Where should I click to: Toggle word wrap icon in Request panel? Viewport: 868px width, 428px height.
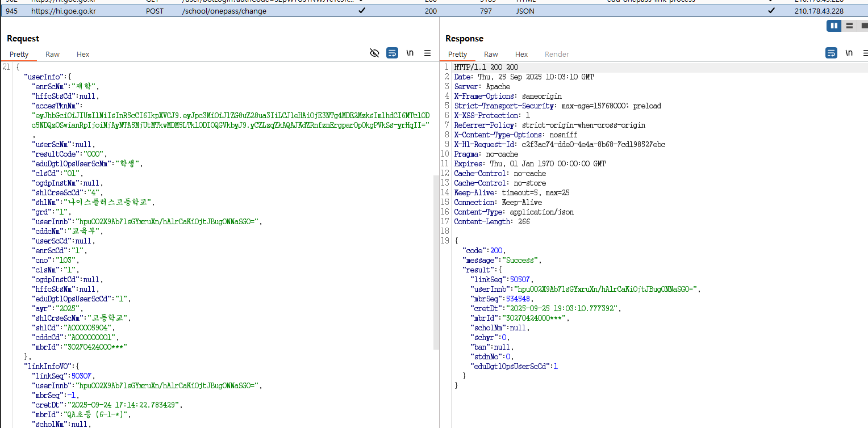pyautogui.click(x=392, y=53)
